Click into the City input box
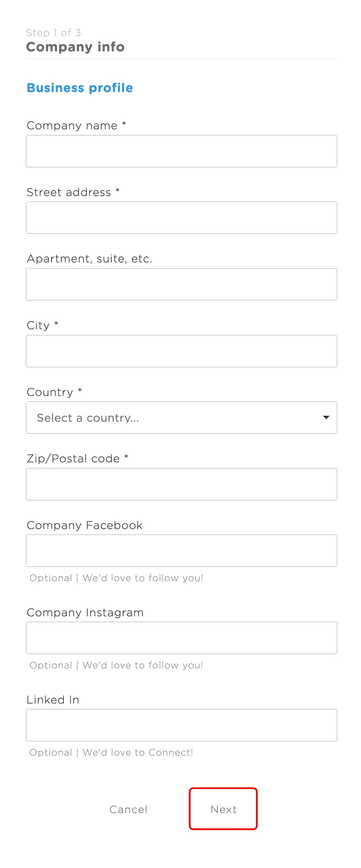This screenshot has width=361, height=868. 181,351
